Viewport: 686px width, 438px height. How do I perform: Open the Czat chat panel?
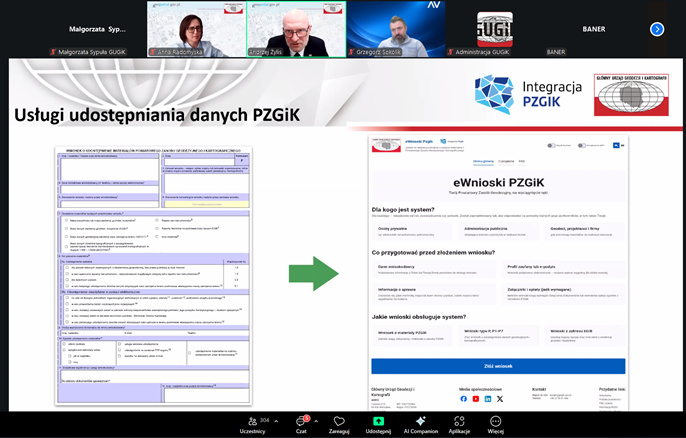[300, 421]
